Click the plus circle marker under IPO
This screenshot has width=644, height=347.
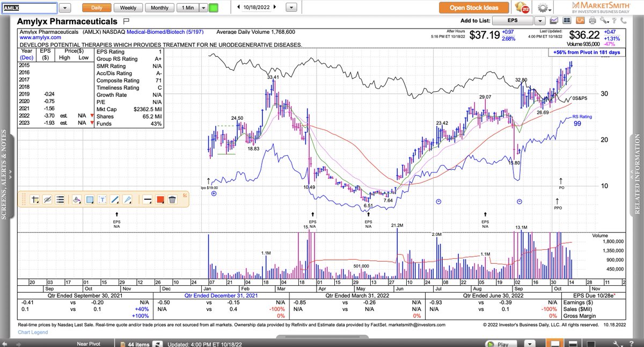point(214,193)
